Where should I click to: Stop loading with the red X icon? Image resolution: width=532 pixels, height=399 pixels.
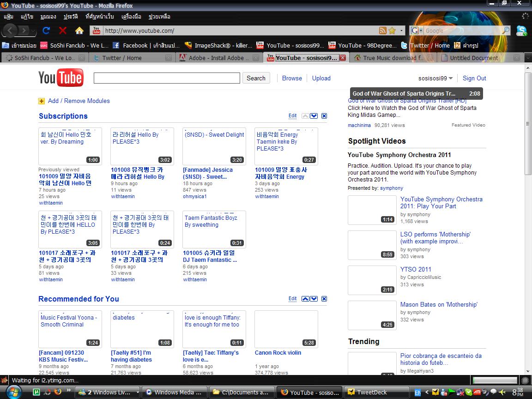[x=62, y=30]
